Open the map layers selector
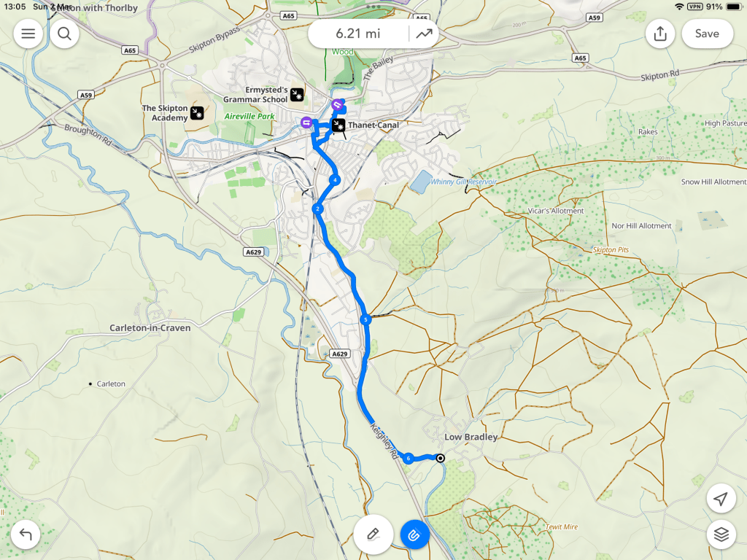The width and height of the screenshot is (747, 560). point(721,534)
